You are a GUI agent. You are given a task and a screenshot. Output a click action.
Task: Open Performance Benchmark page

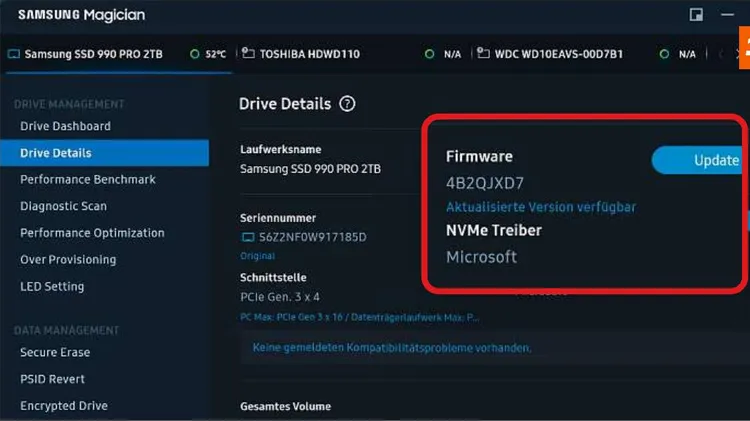tap(88, 180)
